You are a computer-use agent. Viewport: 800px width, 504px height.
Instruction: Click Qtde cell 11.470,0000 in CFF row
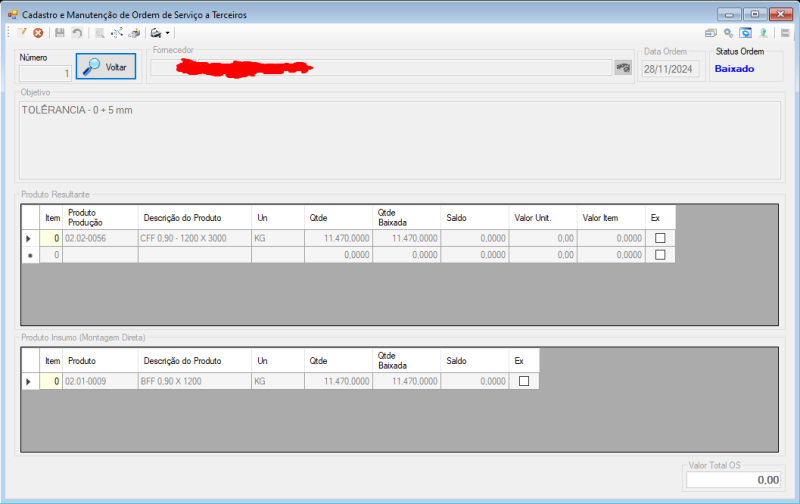(338, 238)
